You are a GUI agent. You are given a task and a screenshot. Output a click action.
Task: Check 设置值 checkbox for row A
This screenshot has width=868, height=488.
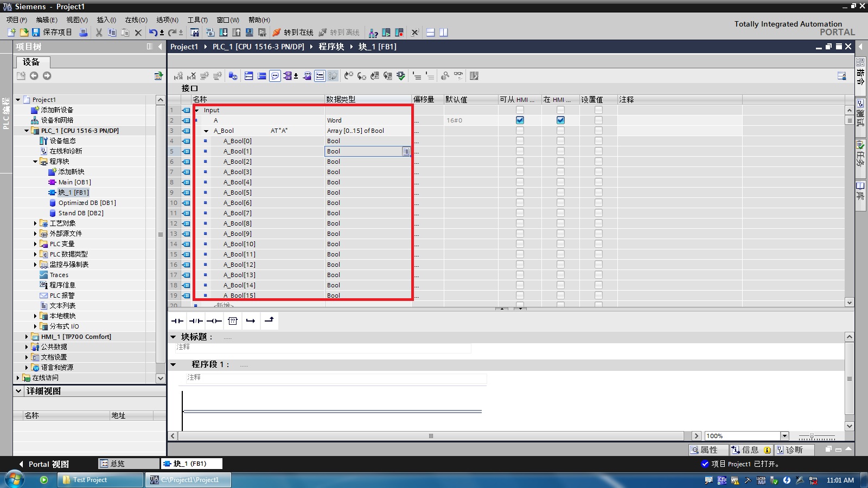coord(598,120)
